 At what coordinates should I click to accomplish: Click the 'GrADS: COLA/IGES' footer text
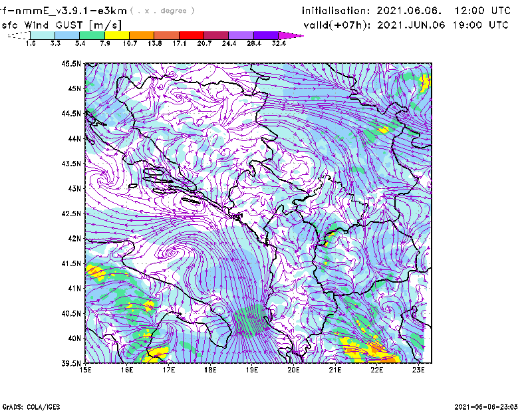[x=31, y=407]
